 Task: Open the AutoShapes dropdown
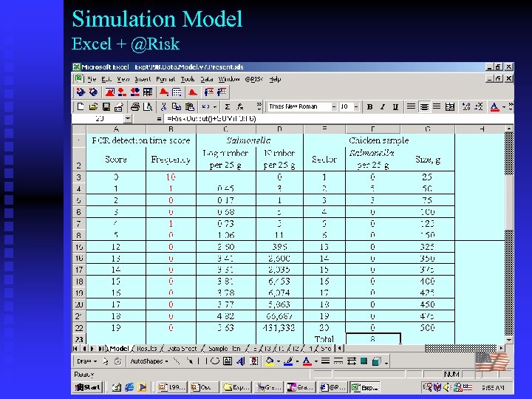(149, 361)
